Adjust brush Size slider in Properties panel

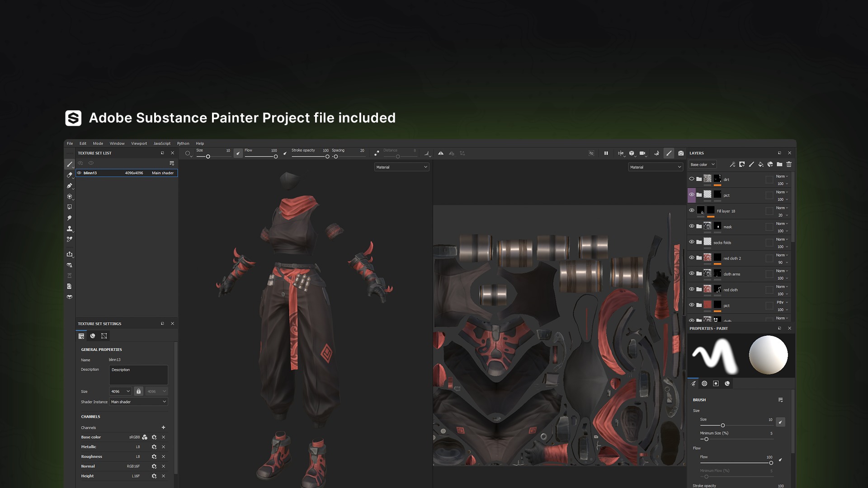[x=736, y=425]
